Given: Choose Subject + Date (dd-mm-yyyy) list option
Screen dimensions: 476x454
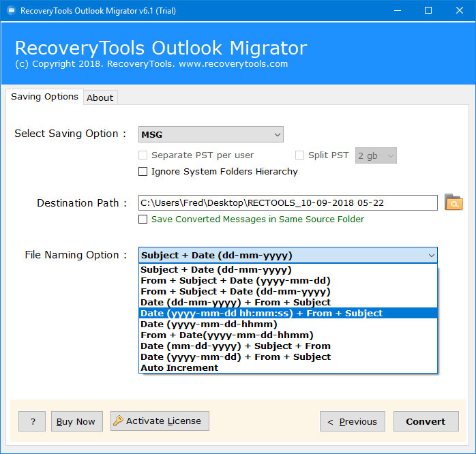Looking at the screenshot, I should (x=288, y=269).
